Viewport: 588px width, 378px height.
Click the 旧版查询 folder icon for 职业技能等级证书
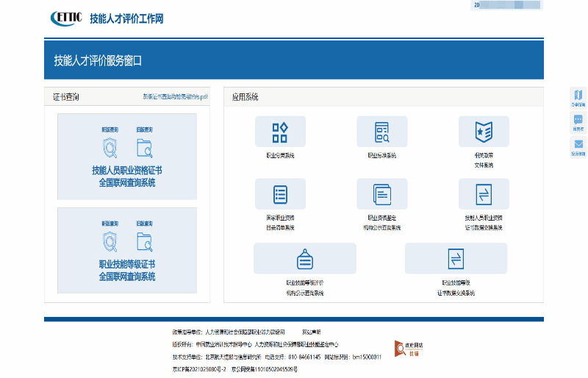click(x=144, y=242)
